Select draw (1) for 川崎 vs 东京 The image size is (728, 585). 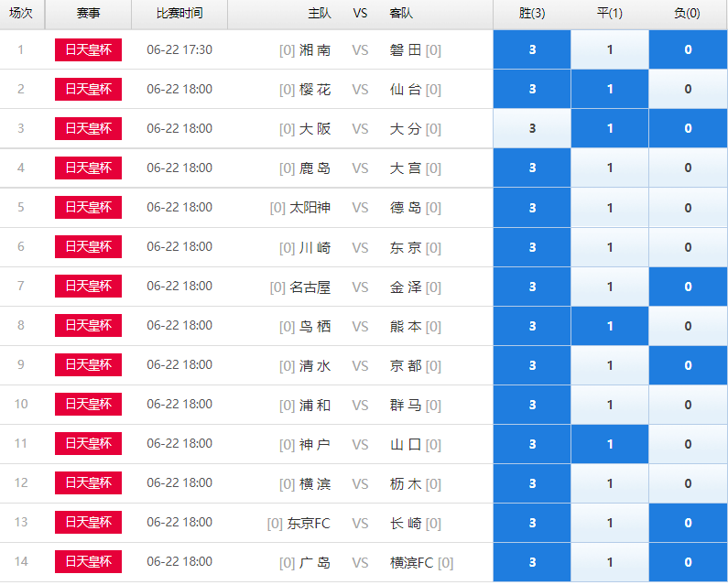pos(610,247)
